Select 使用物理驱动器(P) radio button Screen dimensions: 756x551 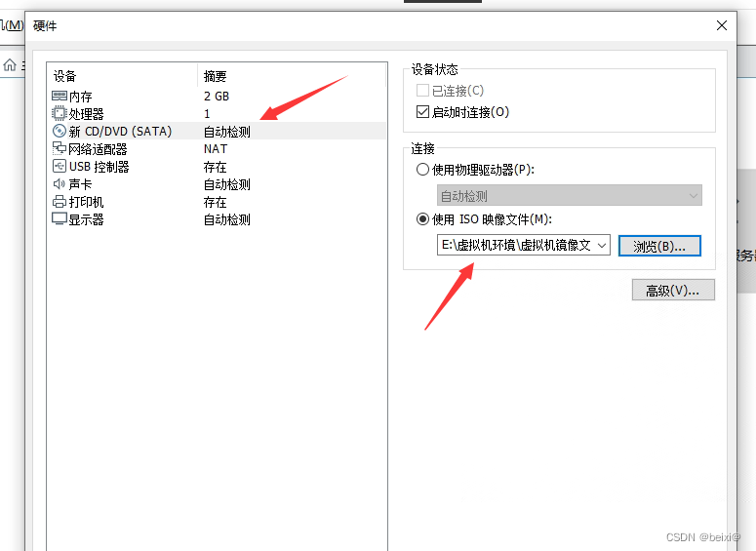coord(422,170)
